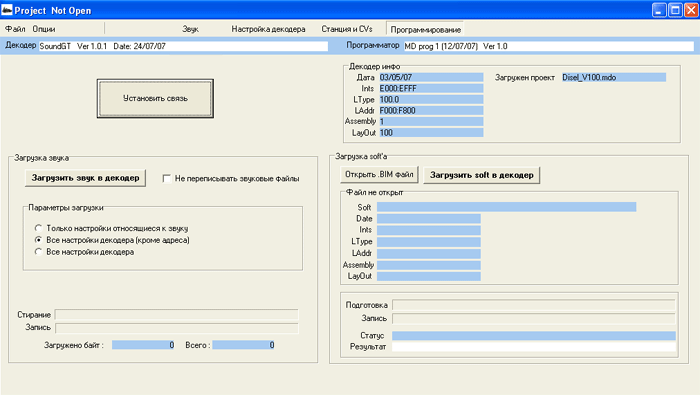
Task: Click the Установить связь button
Action: coord(155,99)
